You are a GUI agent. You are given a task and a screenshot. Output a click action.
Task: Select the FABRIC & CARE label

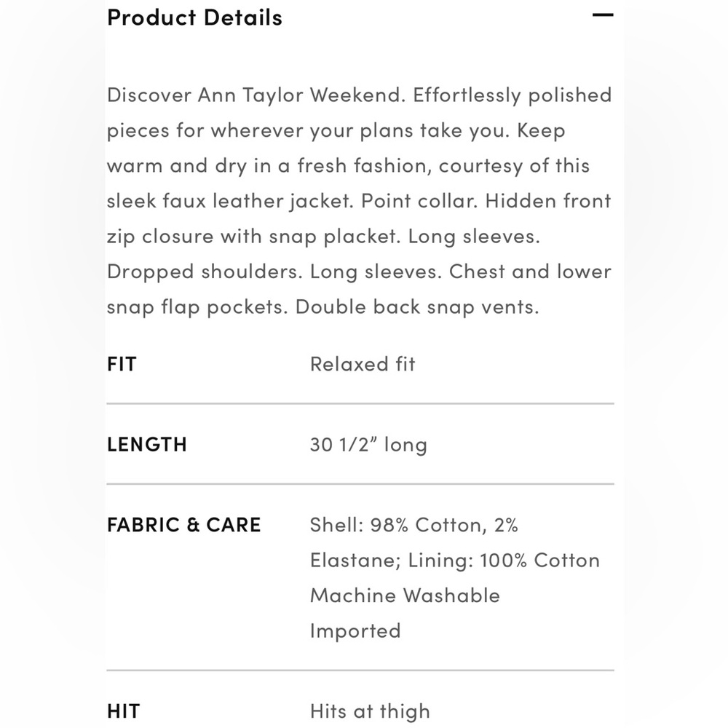point(184,525)
